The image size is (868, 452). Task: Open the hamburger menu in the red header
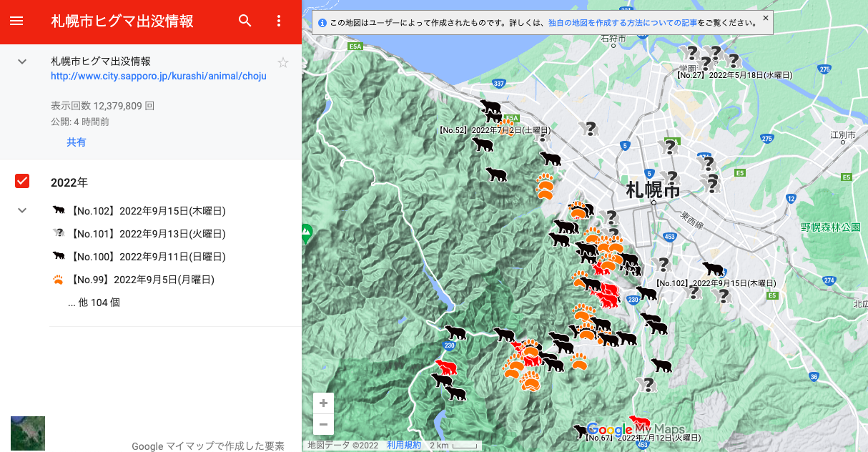[16, 21]
